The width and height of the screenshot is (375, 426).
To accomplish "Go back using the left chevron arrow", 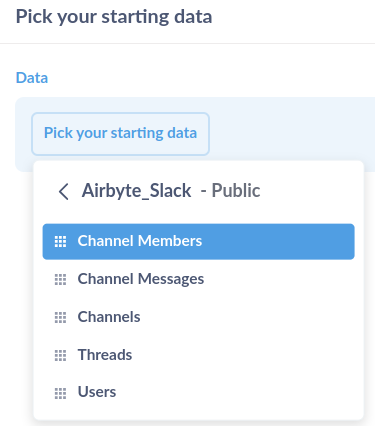I will (x=63, y=192).
